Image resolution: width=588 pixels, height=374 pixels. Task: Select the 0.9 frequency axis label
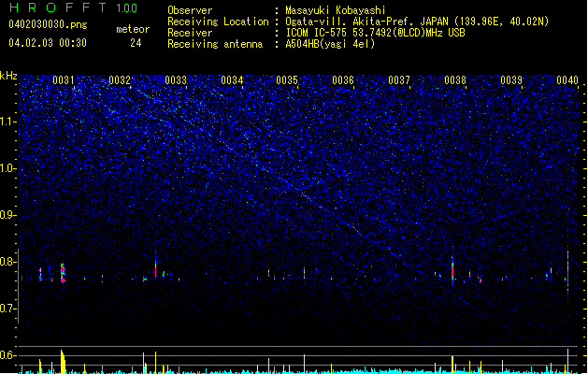tap(8, 215)
